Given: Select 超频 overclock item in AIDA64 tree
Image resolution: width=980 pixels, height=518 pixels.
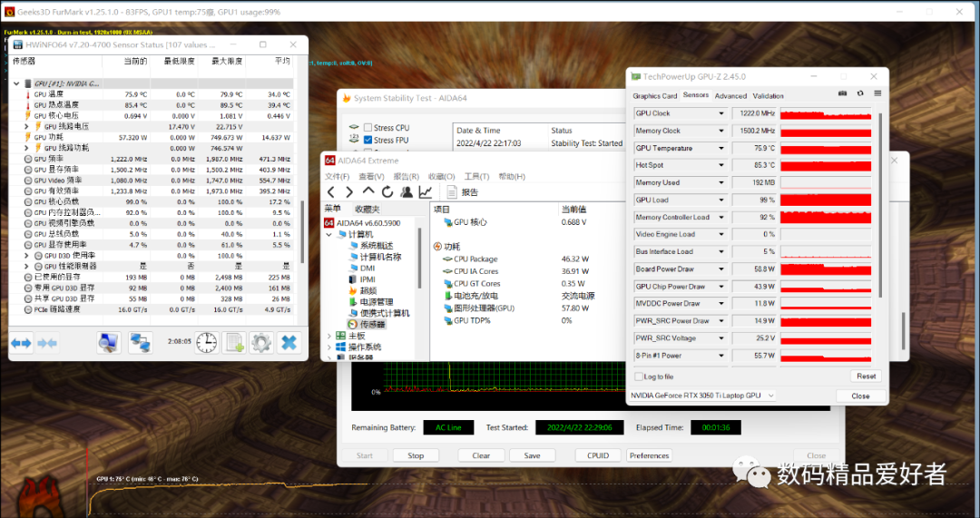Looking at the screenshot, I should (362, 290).
